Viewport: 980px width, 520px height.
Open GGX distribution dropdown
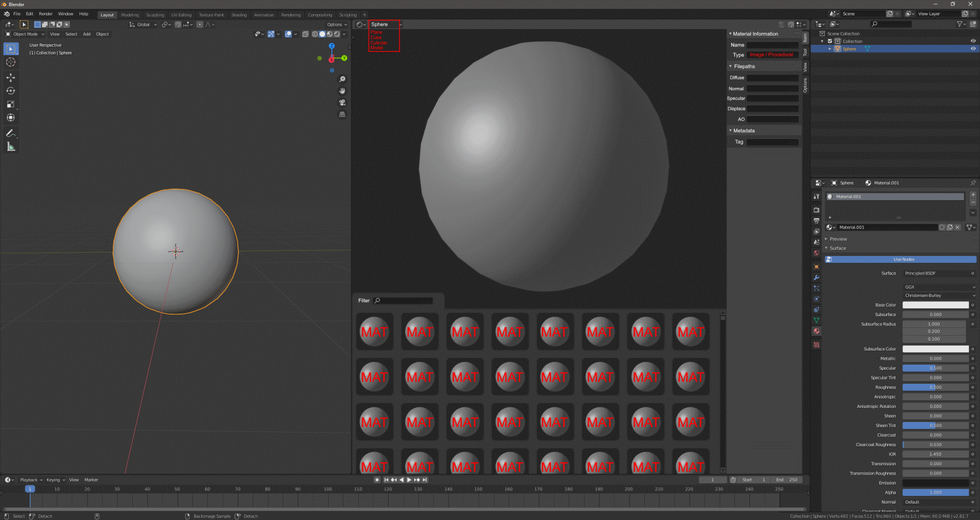pos(940,287)
